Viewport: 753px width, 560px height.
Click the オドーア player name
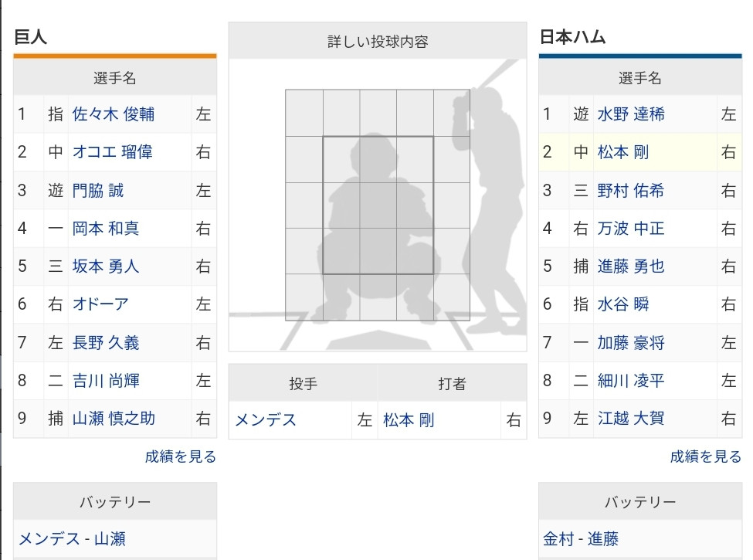click(x=100, y=304)
